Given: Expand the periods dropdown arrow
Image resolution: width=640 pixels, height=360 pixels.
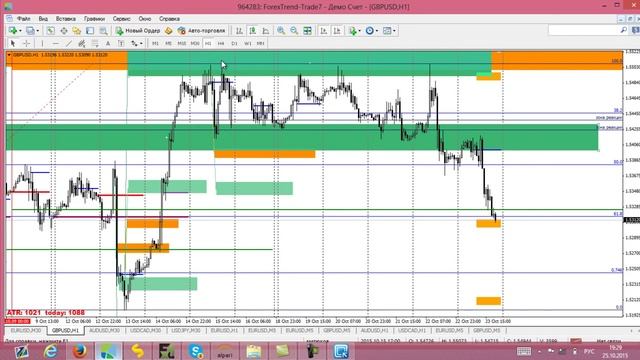Looking at the screenshot, I should coord(377,31).
